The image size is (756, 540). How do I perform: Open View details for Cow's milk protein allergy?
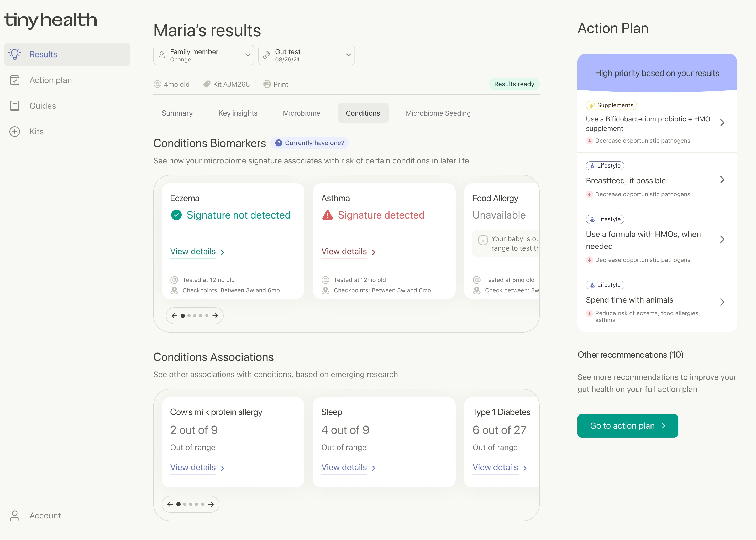197,468
